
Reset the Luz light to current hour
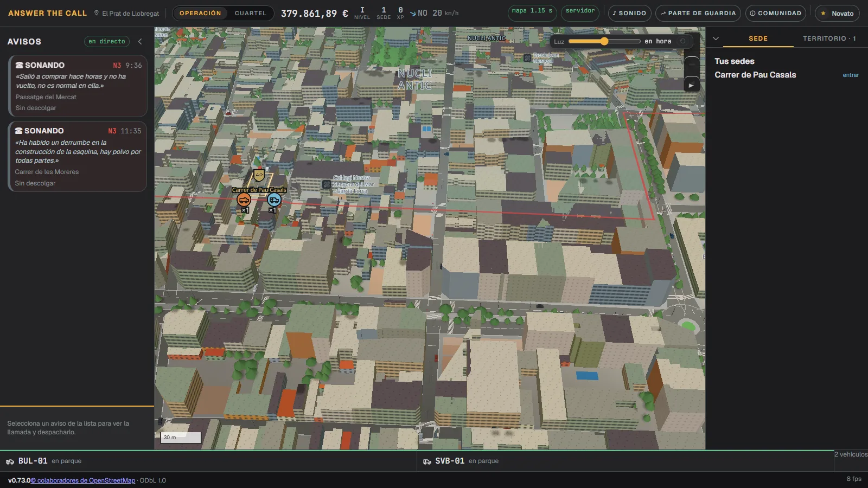pos(683,41)
